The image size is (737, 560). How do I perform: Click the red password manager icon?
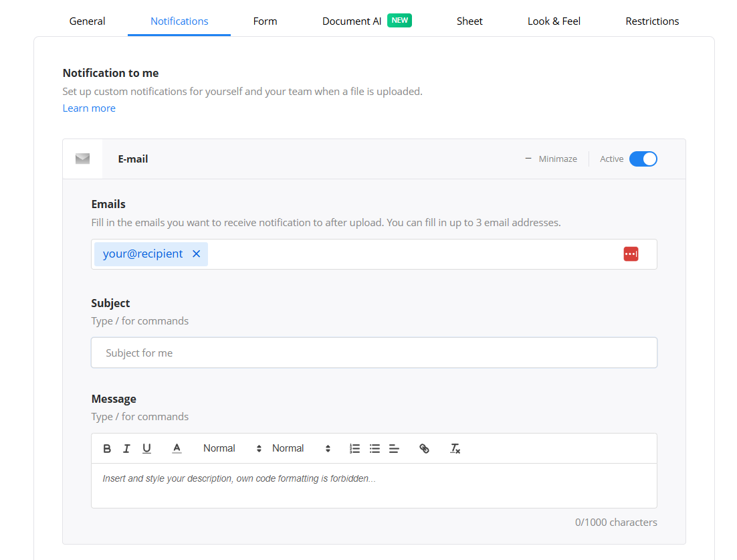pyautogui.click(x=631, y=254)
